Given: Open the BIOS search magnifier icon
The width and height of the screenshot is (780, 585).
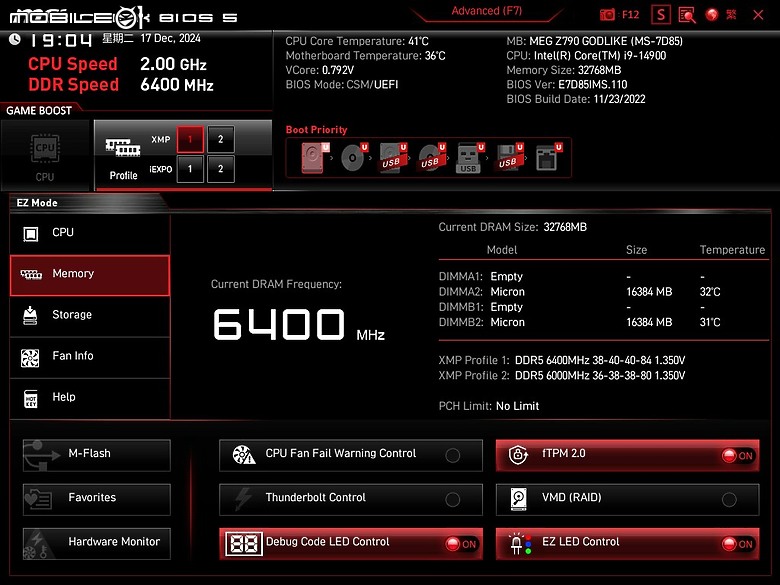Looking at the screenshot, I should pyautogui.click(x=687, y=15).
